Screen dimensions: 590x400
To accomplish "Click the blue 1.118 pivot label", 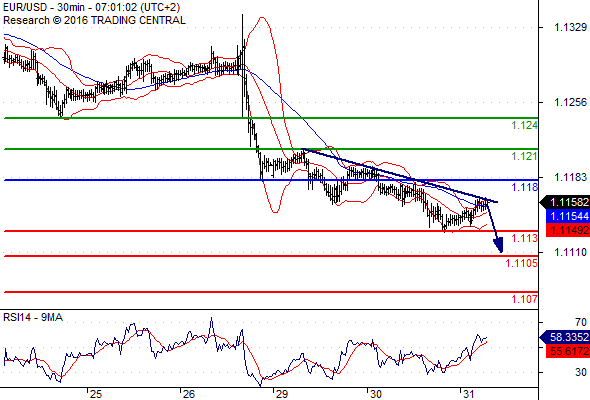I will pos(525,187).
